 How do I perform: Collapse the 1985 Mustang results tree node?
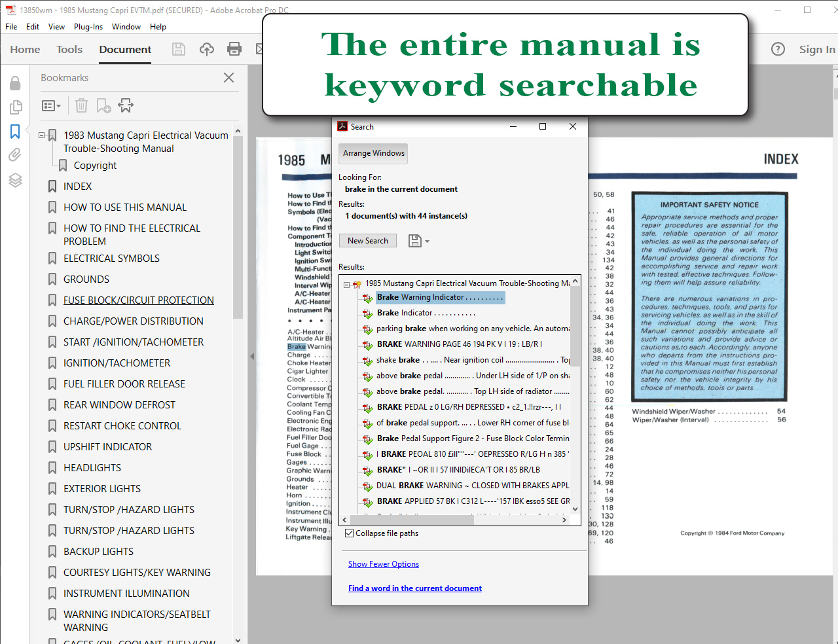pos(347,284)
